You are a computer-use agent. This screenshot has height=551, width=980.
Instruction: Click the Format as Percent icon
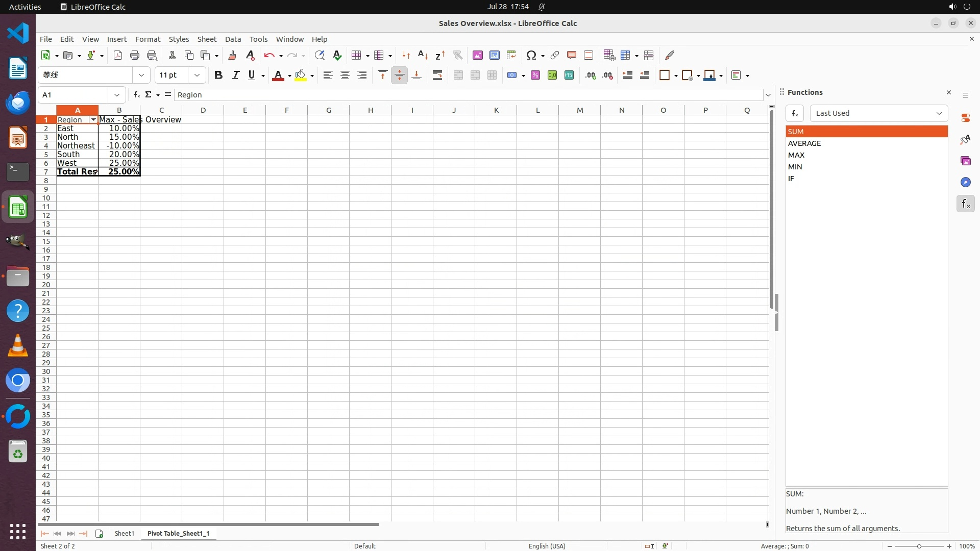(x=535, y=75)
